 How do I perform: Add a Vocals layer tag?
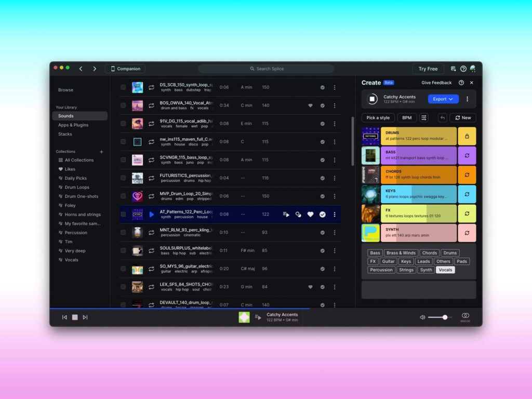pos(445,270)
